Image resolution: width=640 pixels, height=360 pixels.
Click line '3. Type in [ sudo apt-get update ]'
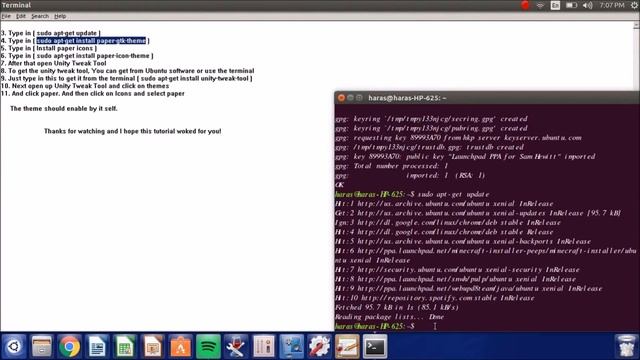(x=51, y=33)
